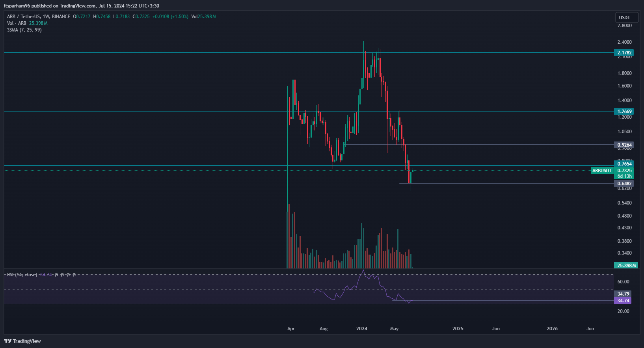Click the 0.6482 gray level label
644x348 pixels.
tap(624, 183)
